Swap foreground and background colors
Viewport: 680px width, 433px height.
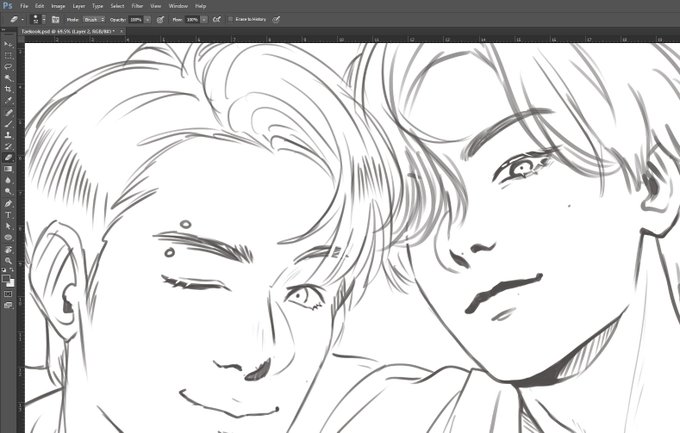point(12,270)
